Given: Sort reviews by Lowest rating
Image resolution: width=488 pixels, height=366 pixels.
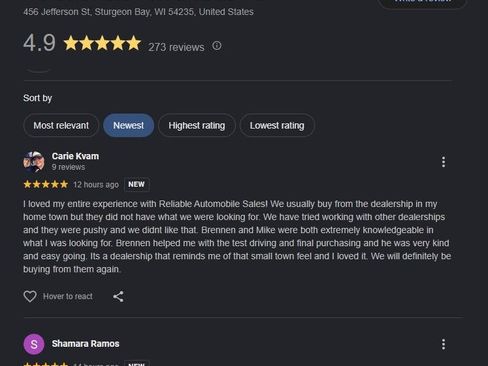Looking at the screenshot, I should (277, 125).
